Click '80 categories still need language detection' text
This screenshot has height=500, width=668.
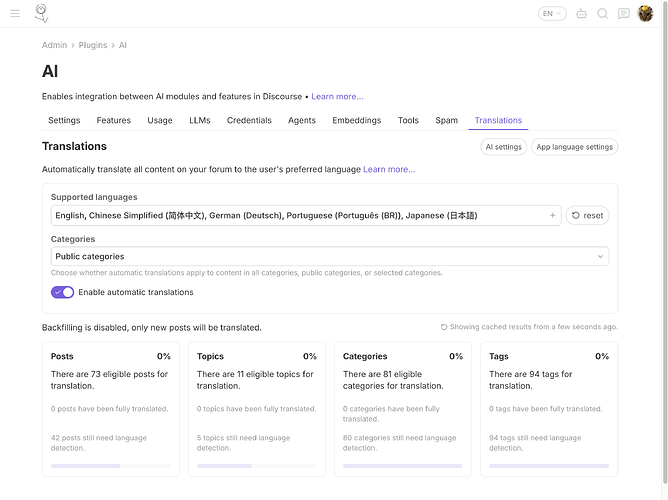tap(400, 443)
